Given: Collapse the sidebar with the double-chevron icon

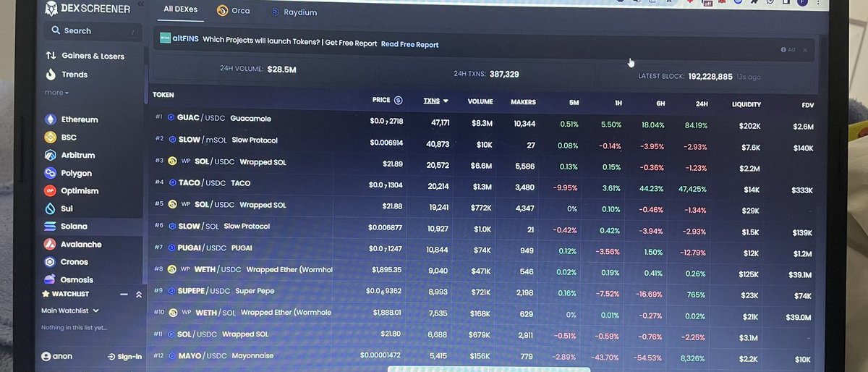Looking at the screenshot, I should tap(140, 4).
